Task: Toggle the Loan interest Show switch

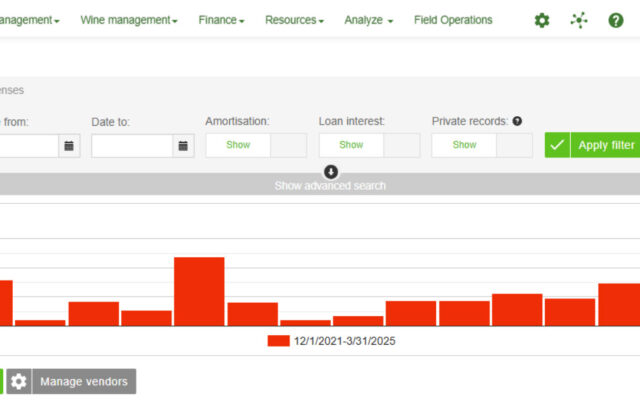Action: point(369,145)
